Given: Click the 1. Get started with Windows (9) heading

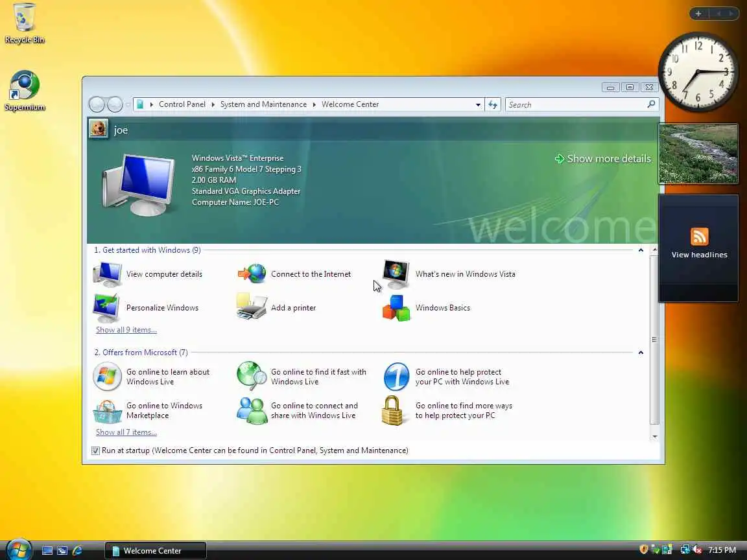Looking at the screenshot, I should coord(147,250).
